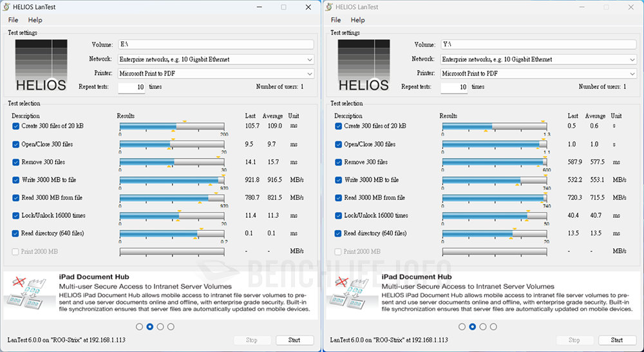
Task: Open the Printer dropdown in left window
Action: (309, 73)
